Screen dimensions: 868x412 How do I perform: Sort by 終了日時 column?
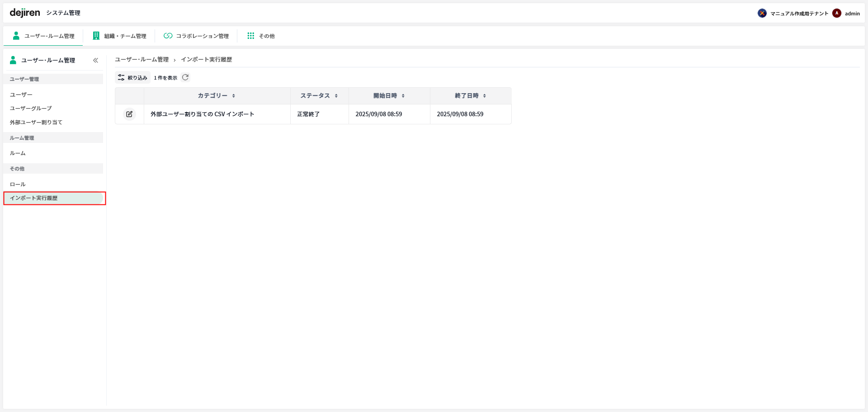[x=470, y=96]
